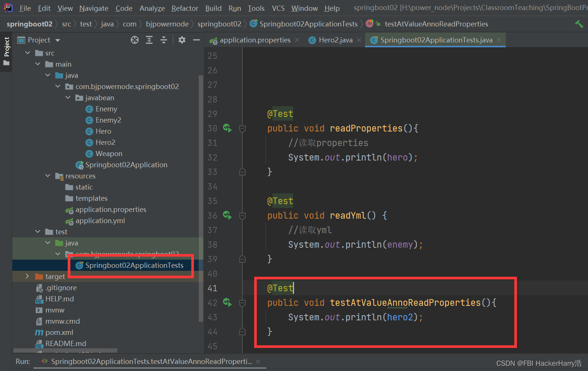Collapse the test folder
The height and width of the screenshot is (371, 588).
(x=38, y=232)
